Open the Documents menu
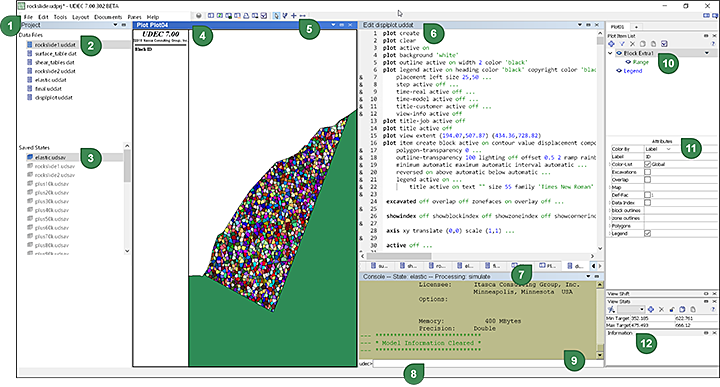Viewport: 720px width, 387px height. (108, 17)
